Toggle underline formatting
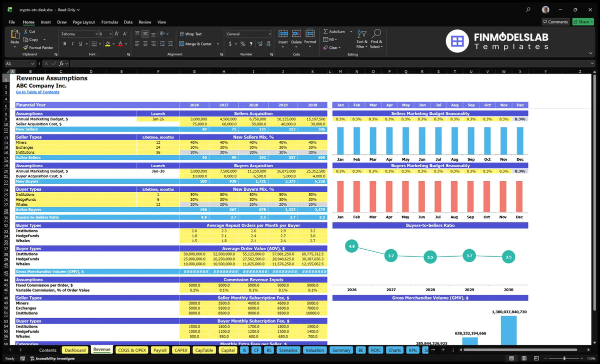Image resolution: width=600 pixels, height=364 pixels. (81, 44)
